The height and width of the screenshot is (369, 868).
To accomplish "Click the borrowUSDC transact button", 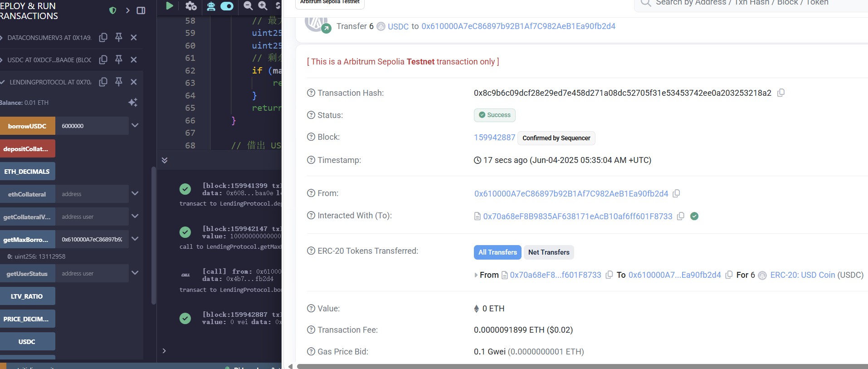I will tap(27, 126).
